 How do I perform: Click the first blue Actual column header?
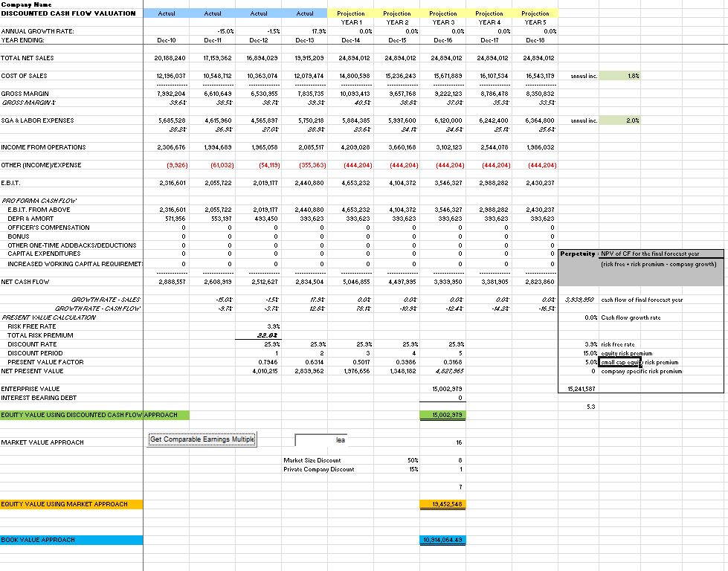[x=166, y=13]
